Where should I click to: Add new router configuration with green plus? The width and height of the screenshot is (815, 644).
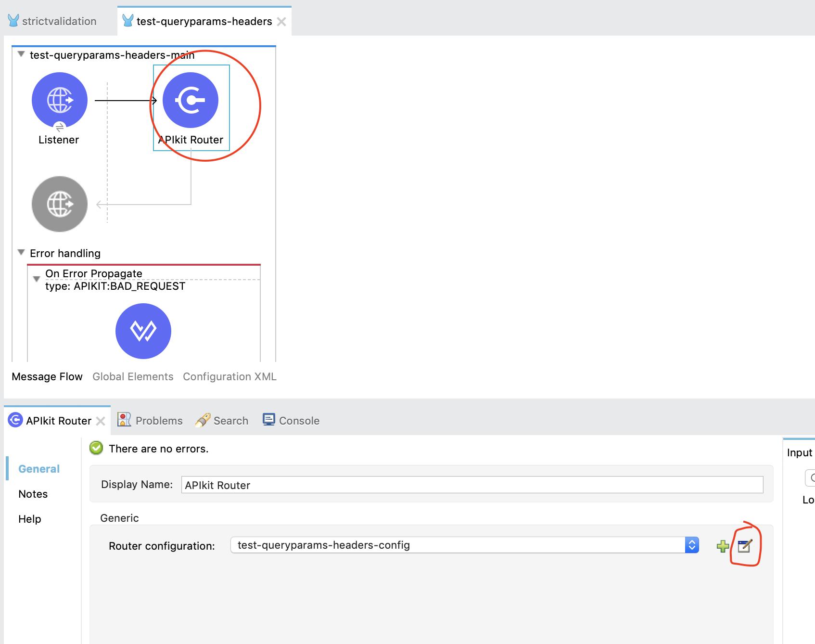pyautogui.click(x=722, y=546)
